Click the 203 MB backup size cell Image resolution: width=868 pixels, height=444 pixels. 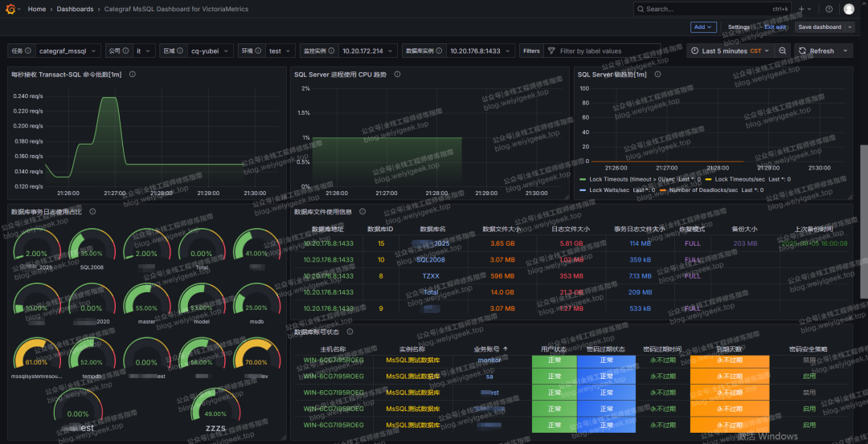coord(745,243)
